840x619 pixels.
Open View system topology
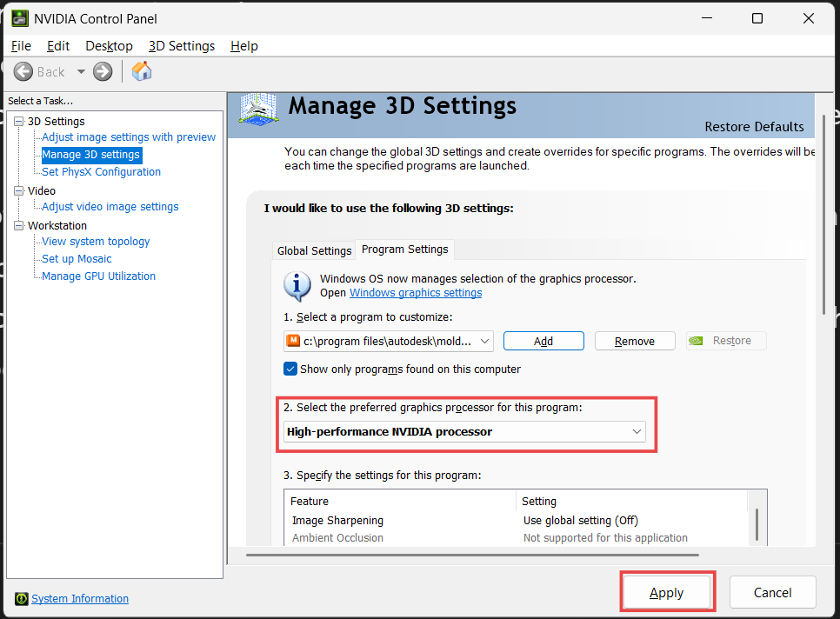coord(96,242)
